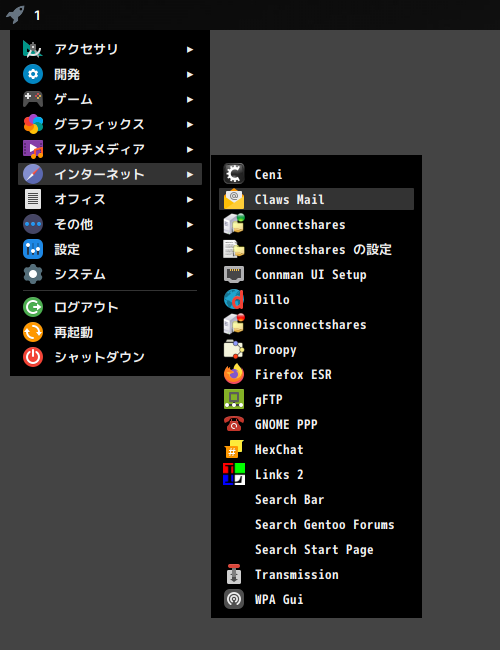
Task: Click the Droopy folder icon
Action: [234, 349]
